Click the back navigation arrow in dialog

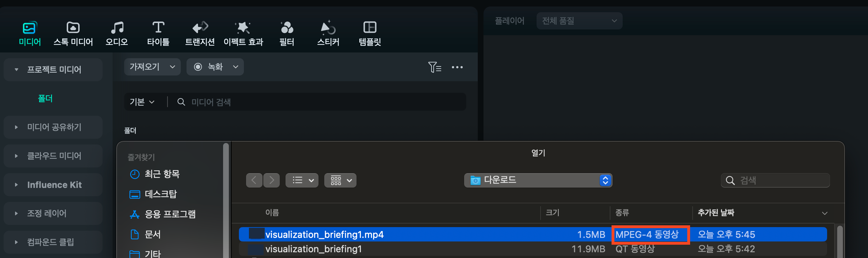[x=254, y=180]
